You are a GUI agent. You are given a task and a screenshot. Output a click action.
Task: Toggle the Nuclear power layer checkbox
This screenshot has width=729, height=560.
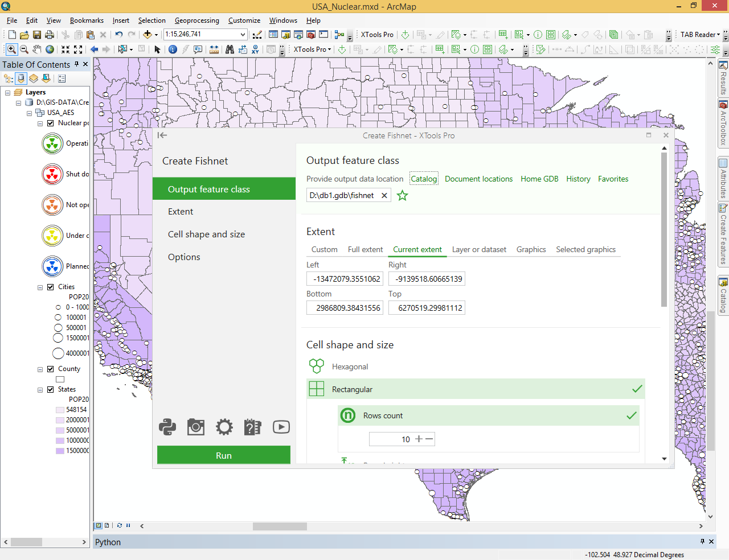50,123
